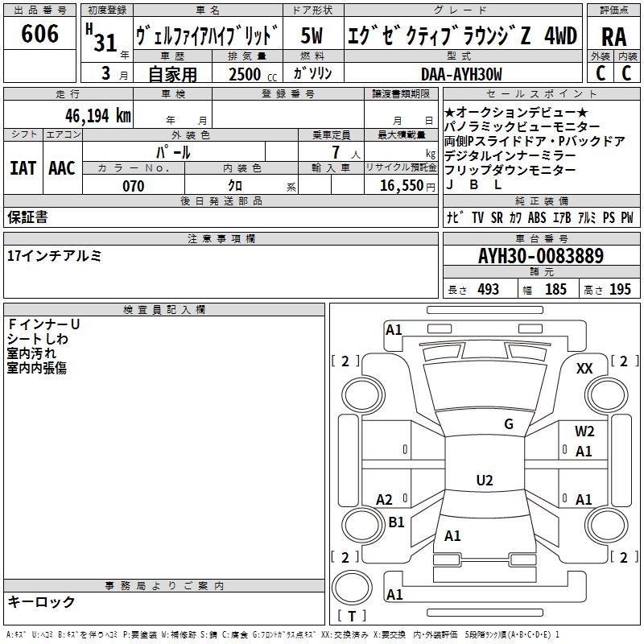Click inspector note 室内内張傷
The image size is (644, 644).
point(36,368)
